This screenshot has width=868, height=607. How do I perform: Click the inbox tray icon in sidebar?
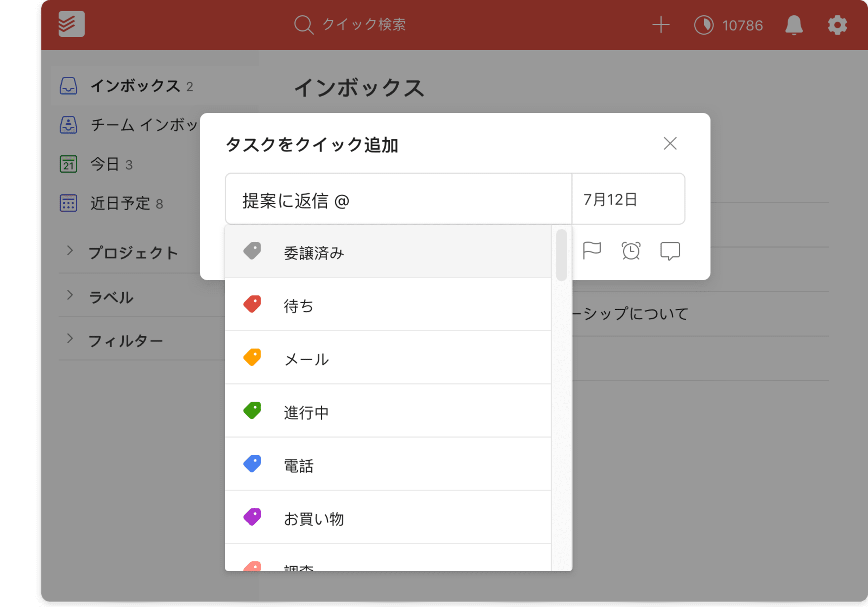(68, 86)
